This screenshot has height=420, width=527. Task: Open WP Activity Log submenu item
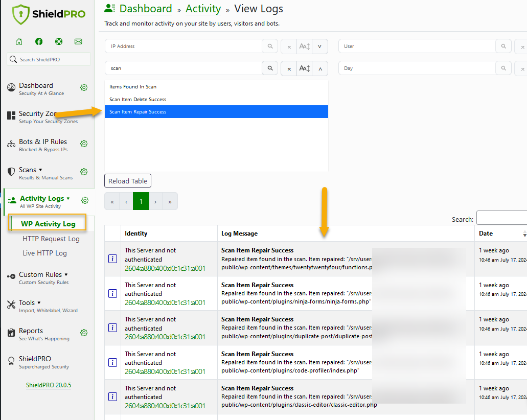[48, 224]
